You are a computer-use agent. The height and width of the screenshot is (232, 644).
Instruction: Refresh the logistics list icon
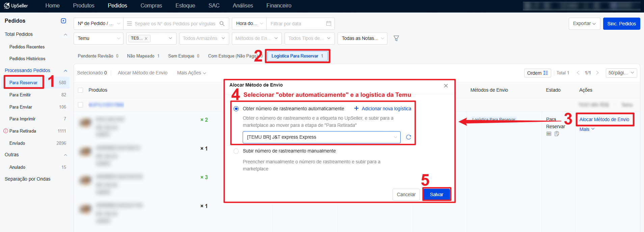coord(408,137)
